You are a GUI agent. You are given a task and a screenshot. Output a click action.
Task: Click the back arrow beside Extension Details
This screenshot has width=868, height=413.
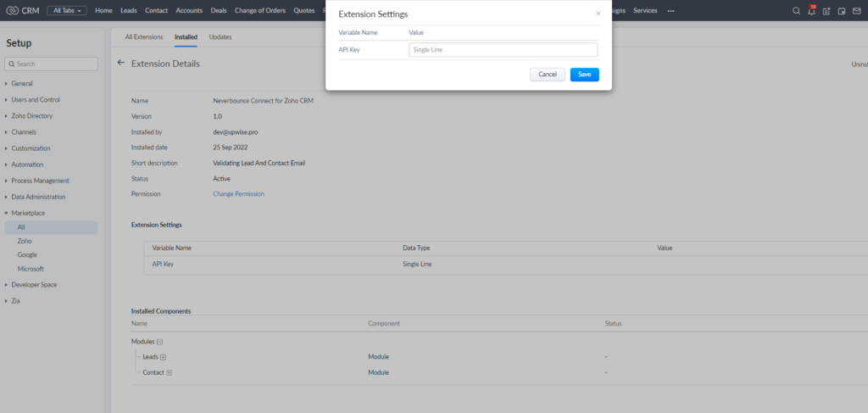tap(121, 63)
